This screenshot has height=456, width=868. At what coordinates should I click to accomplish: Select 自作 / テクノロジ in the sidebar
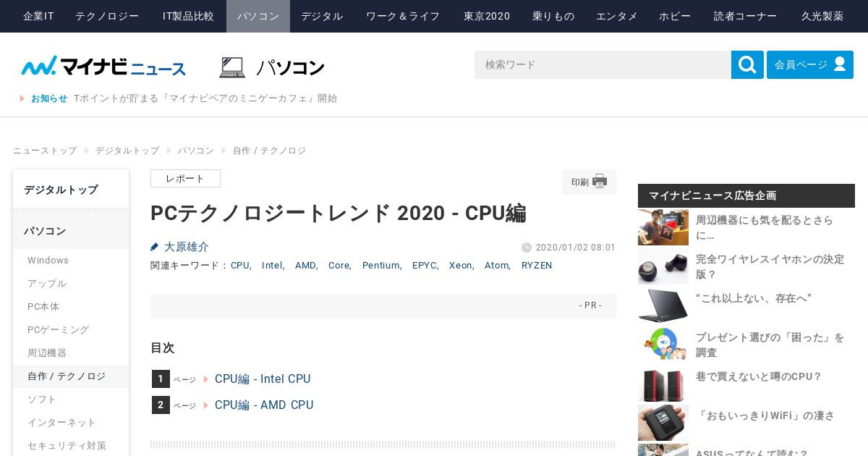point(71,376)
